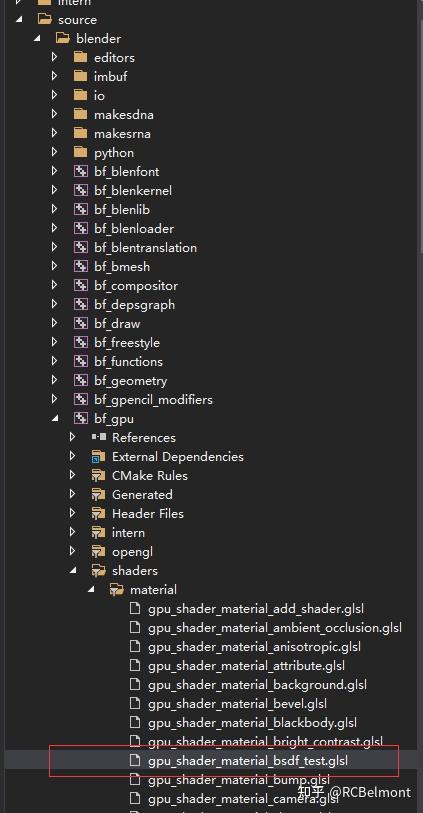The width and height of the screenshot is (423, 813).
Task: Select the bf_freestyle project
Action: pyautogui.click(x=127, y=343)
